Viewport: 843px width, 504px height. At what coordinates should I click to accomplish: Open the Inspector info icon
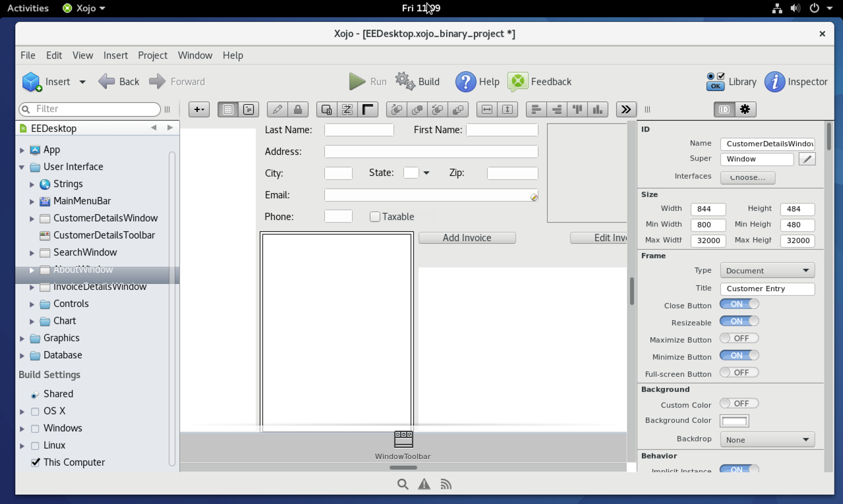774,82
